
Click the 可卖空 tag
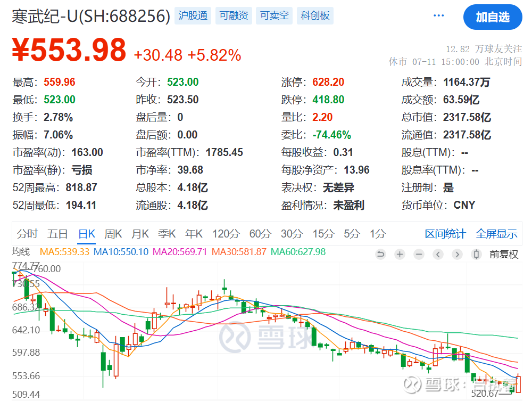point(275,15)
